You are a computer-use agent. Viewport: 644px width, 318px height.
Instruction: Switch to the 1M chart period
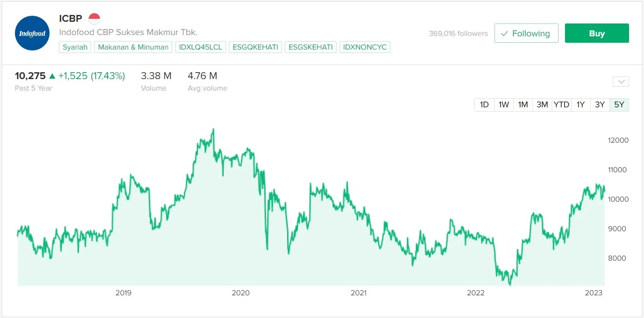coord(522,104)
